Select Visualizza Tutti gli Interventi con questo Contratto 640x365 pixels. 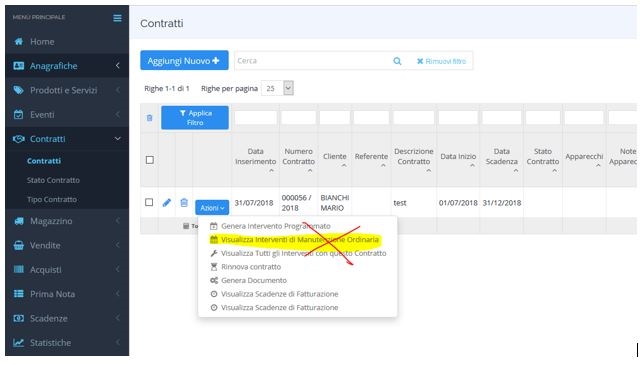(303, 253)
